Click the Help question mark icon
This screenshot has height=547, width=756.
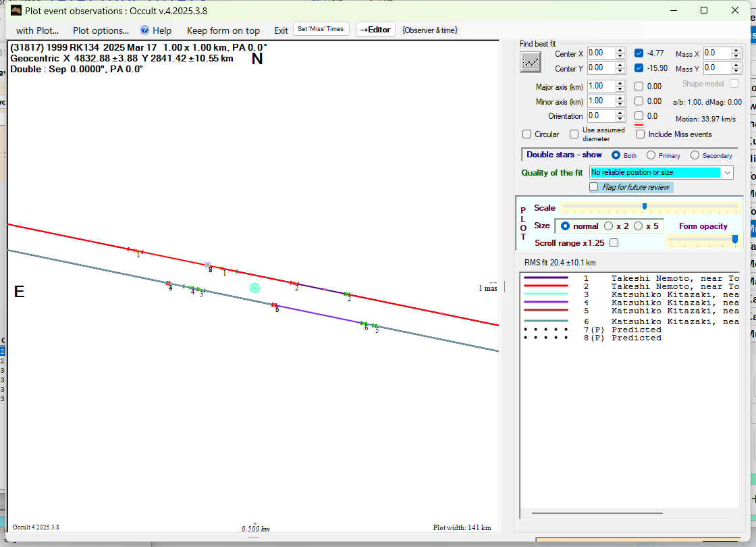click(x=144, y=30)
